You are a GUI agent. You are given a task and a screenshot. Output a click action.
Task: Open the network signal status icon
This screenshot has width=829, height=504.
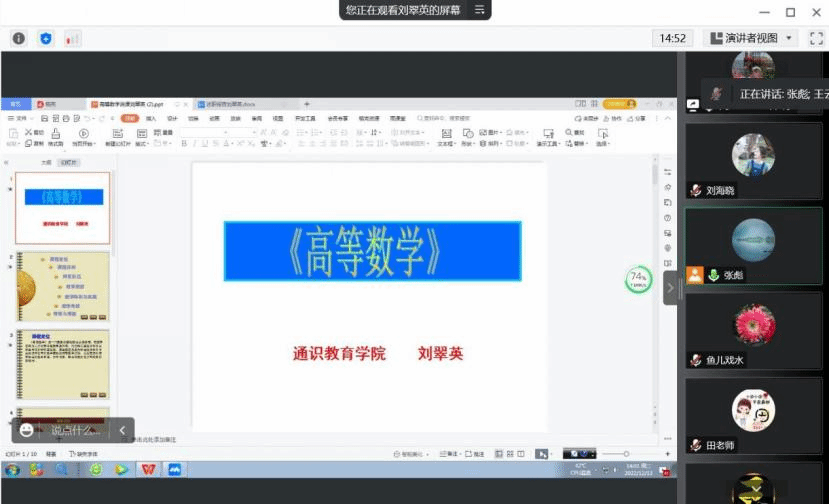(72, 38)
